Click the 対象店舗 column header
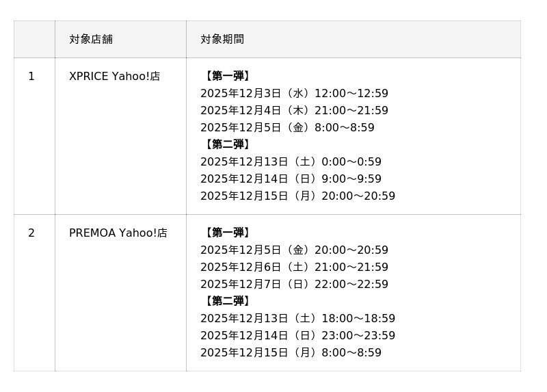Image resolution: width=547 pixels, height=392 pixels. point(91,39)
